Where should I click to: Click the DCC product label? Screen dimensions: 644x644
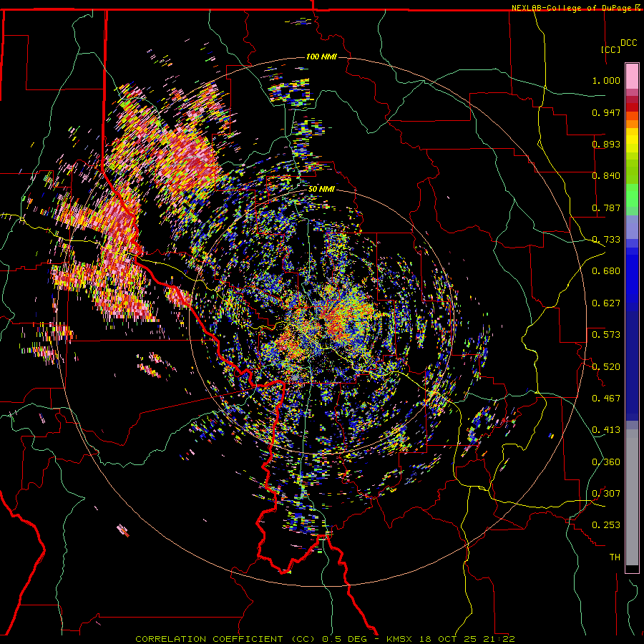(x=628, y=43)
